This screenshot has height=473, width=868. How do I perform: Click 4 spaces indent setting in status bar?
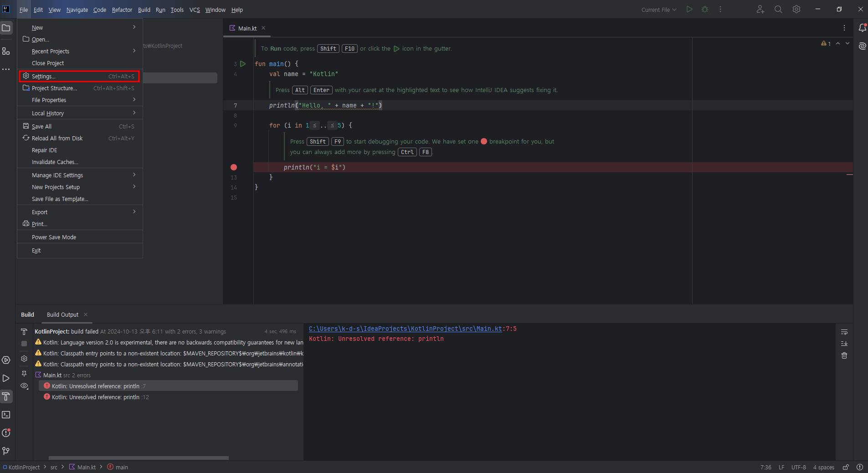[x=824, y=467]
